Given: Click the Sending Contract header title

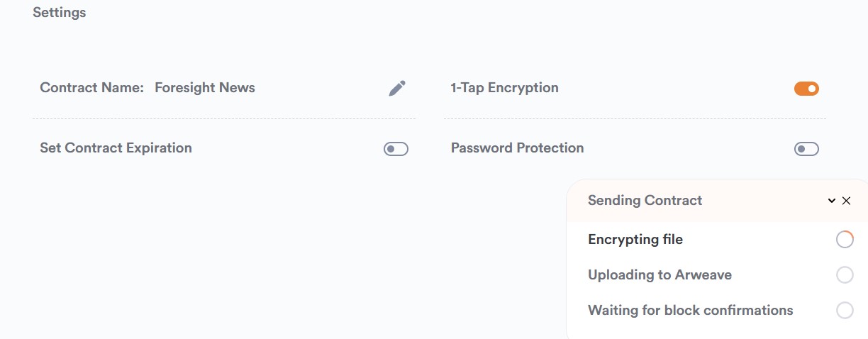Looking at the screenshot, I should 645,201.
